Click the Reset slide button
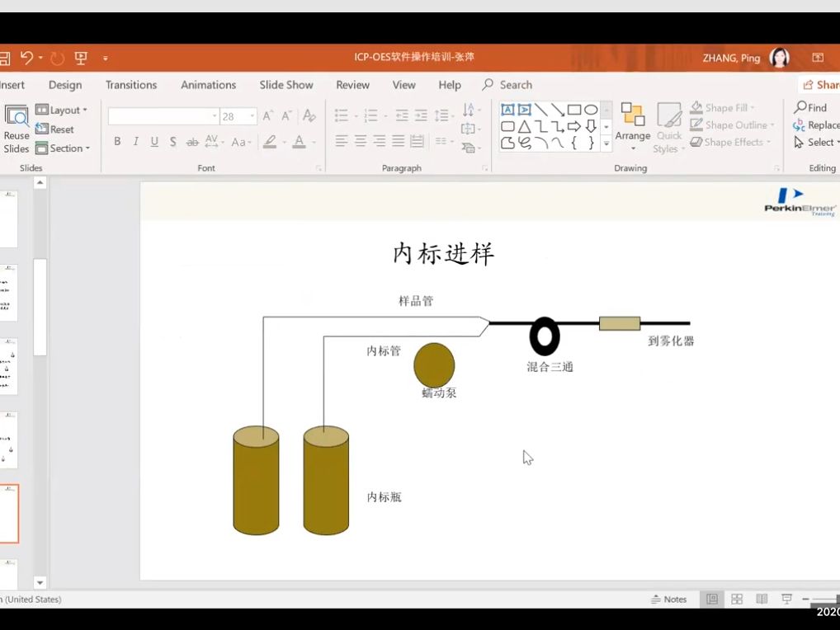 click(x=54, y=129)
